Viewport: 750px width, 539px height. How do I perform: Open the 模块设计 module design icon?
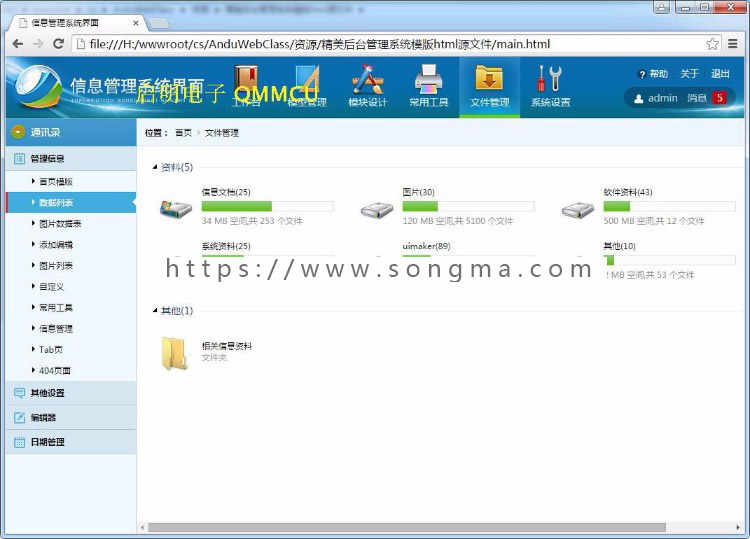coord(367,79)
